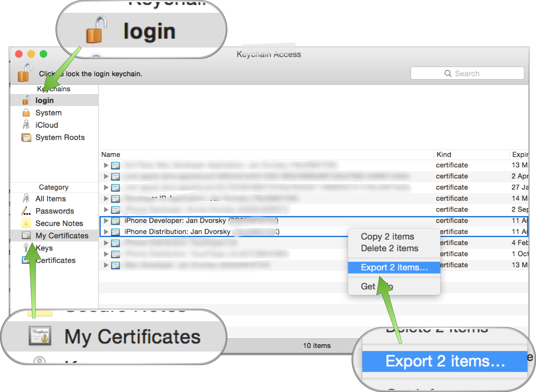
Task: Expand the certificate row expiring 2 Sep
Action: point(106,209)
